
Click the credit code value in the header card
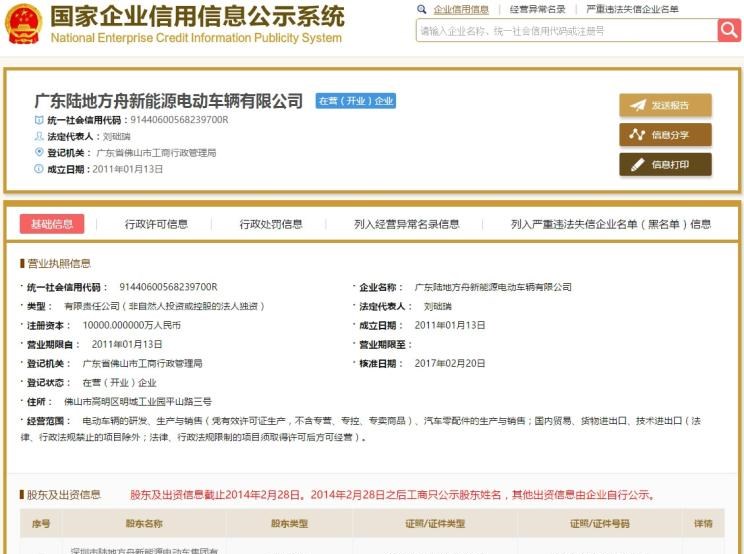pos(179,120)
